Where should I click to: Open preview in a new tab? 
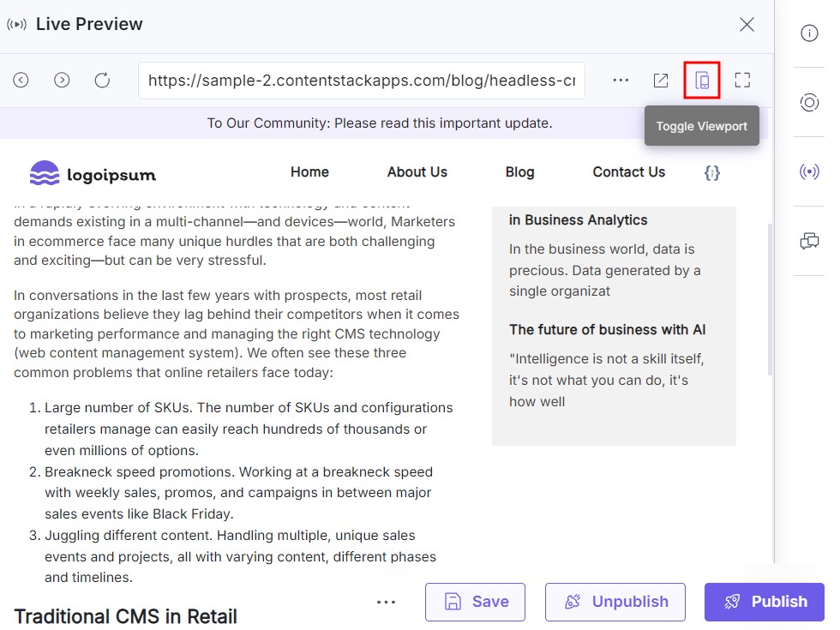661,81
